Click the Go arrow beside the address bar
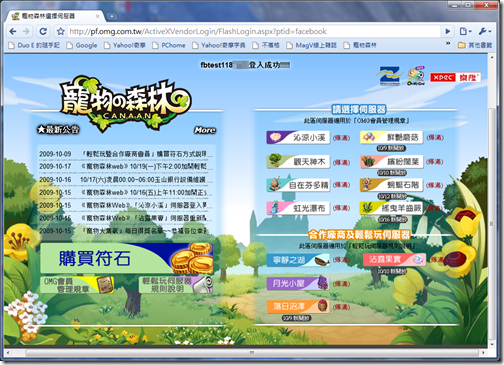504x365 pixels. [x=448, y=31]
